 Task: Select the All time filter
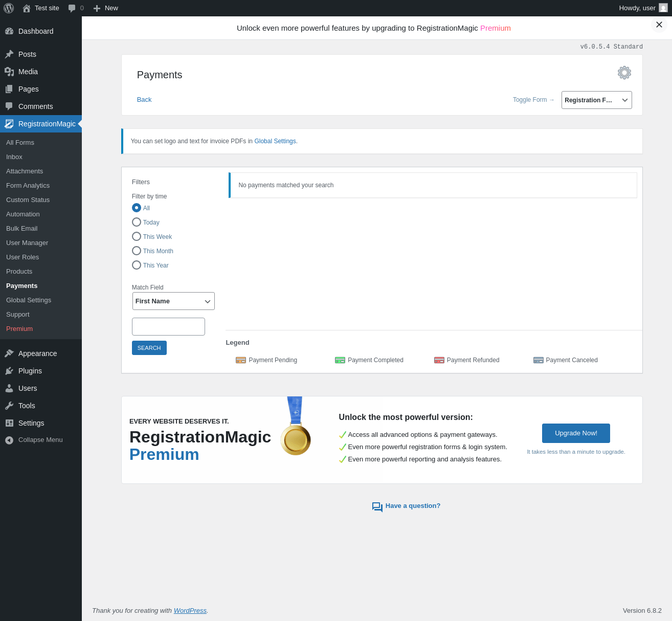pos(137,208)
